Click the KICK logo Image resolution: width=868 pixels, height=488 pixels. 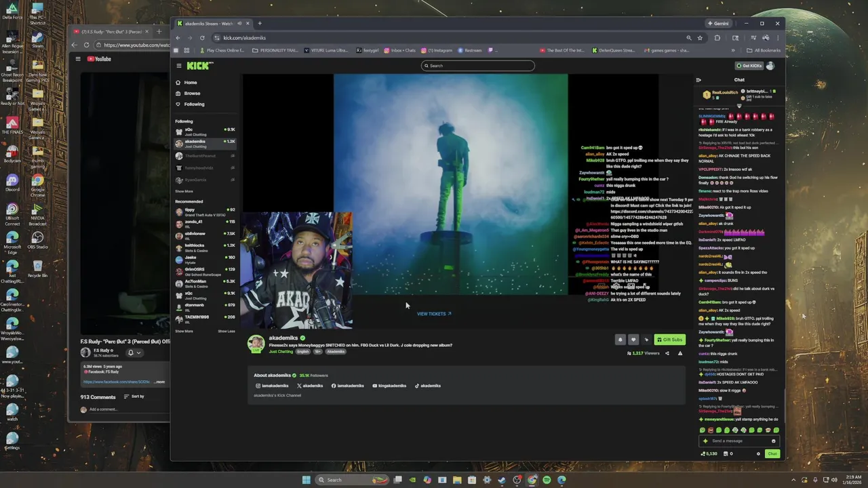[x=200, y=66]
